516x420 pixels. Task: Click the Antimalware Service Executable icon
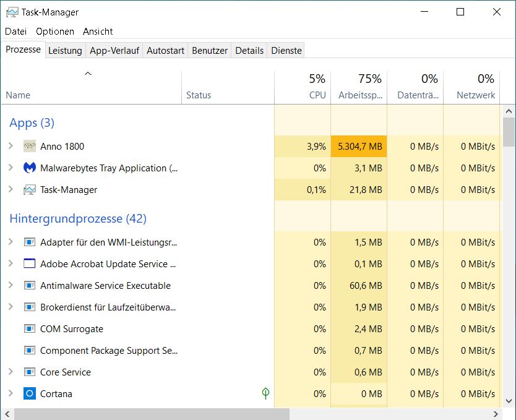pyautogui.click(x=30, y=286)
